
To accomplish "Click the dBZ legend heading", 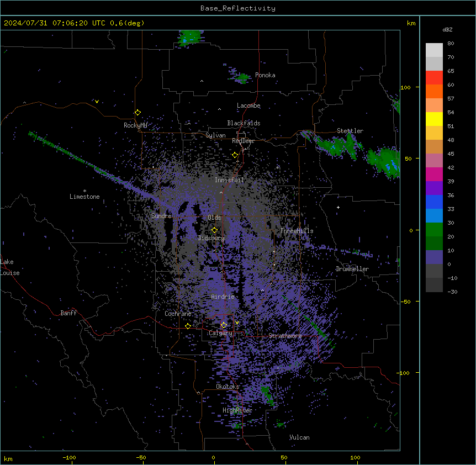I will [x=447, y=30].
